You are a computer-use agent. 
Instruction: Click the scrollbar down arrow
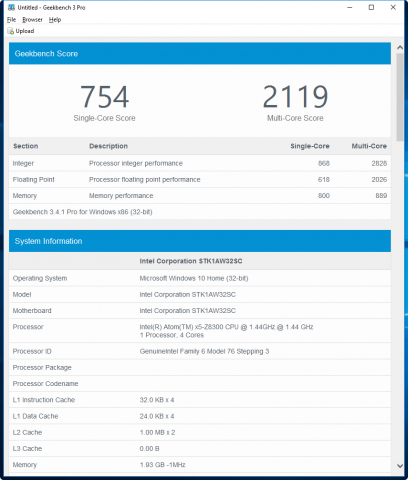(x=400, y=466)
